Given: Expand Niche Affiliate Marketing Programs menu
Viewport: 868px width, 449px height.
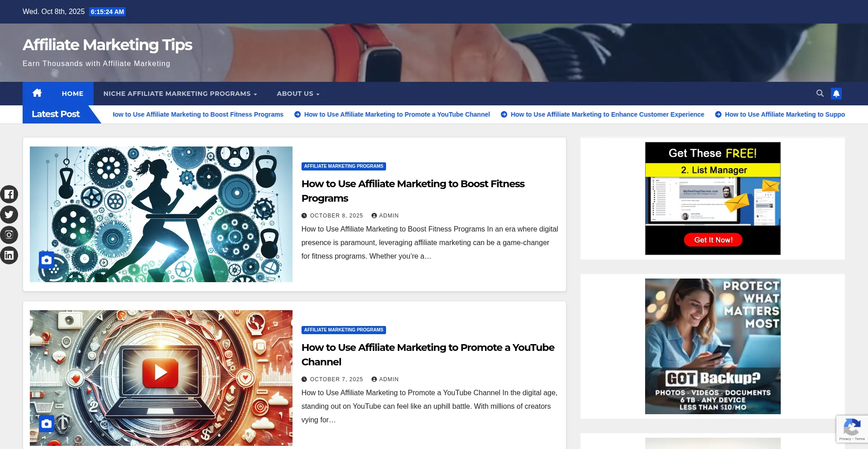Looking at the screenshot, I should click(x=180, y=94).
